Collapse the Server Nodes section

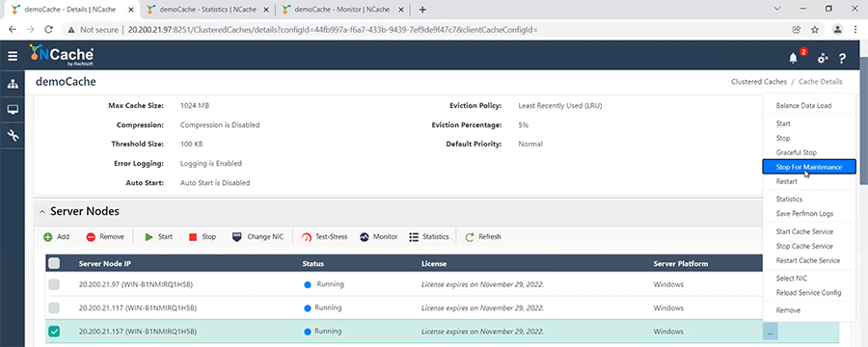click(x=42, y=212)
